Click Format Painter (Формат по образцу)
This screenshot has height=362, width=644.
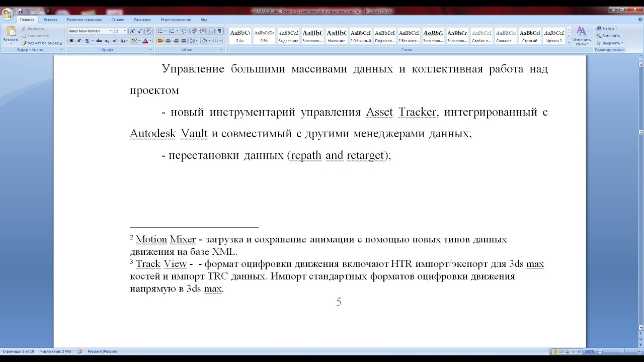tap(42, 43)
